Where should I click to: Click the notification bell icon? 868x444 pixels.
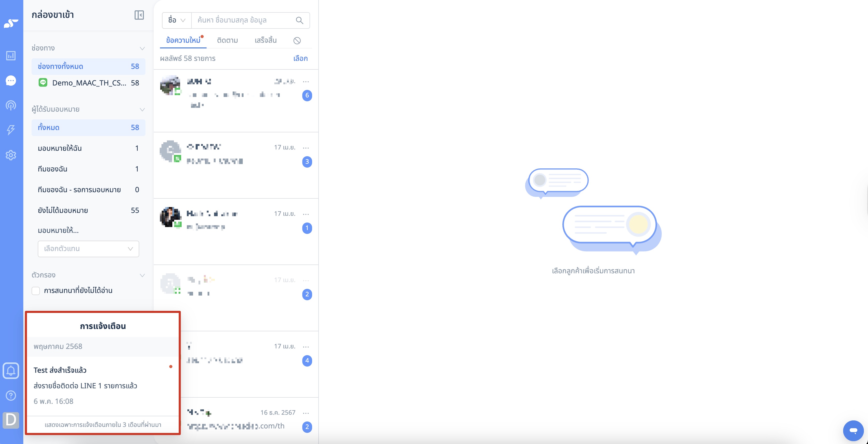click(x=11, y=371)
